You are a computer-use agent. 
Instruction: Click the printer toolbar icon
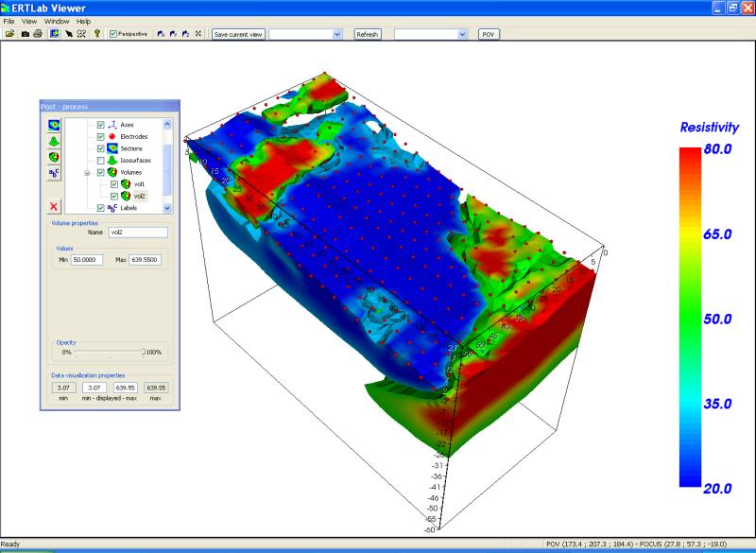(x=38, y=34)
